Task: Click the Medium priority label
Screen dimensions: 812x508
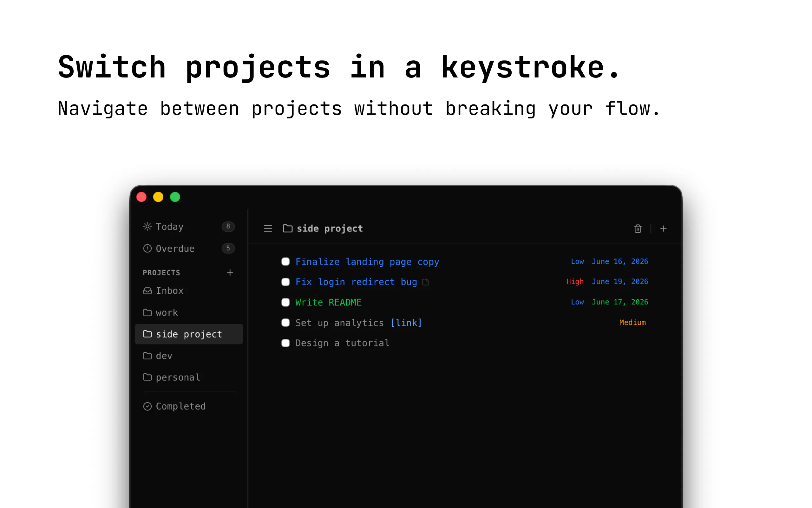Action: (x=632, y=323)
